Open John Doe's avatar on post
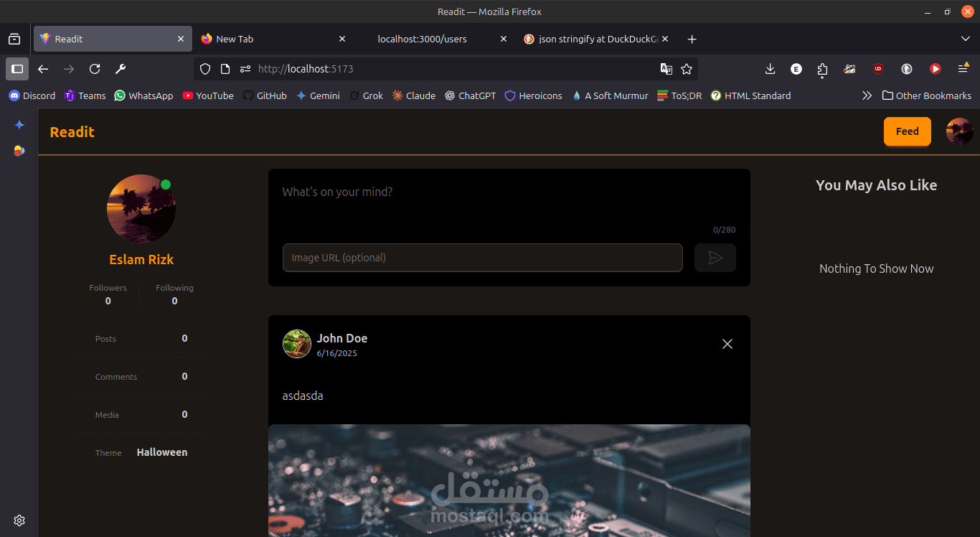Viewport: 980px width, 537px height. point(297,344)
